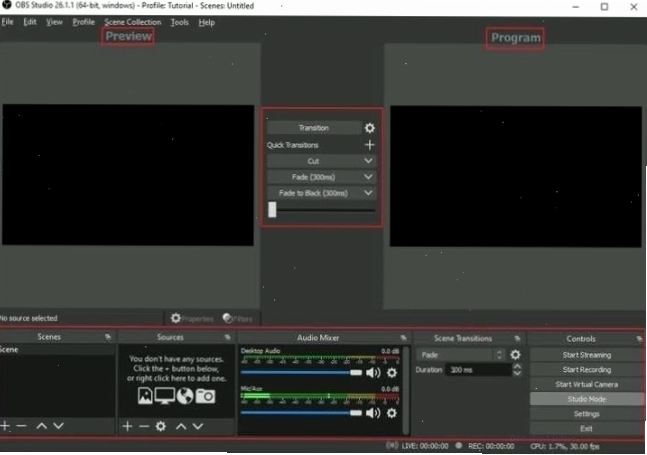Expand the Cut quick transition dropdown

[x=368, y=161]
